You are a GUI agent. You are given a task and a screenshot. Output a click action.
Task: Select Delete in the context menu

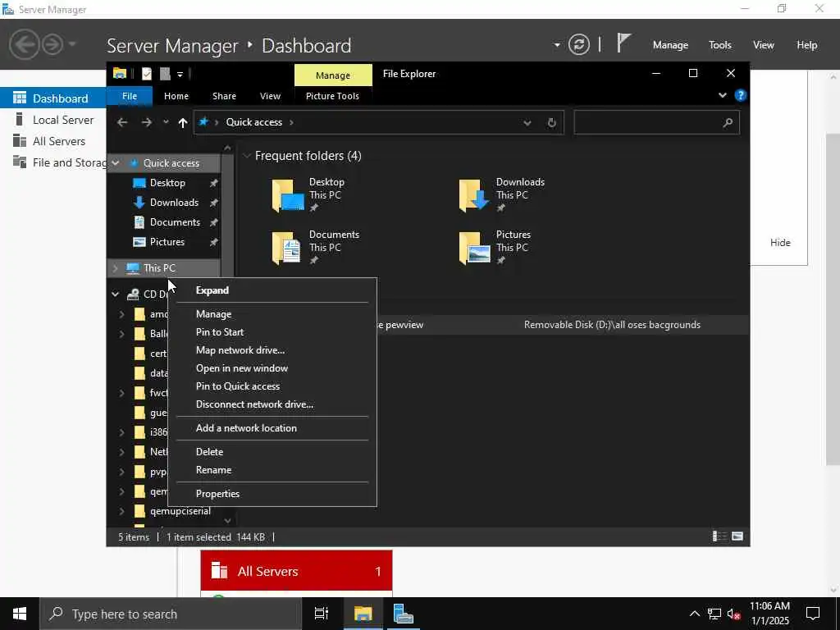pos(272,452)
